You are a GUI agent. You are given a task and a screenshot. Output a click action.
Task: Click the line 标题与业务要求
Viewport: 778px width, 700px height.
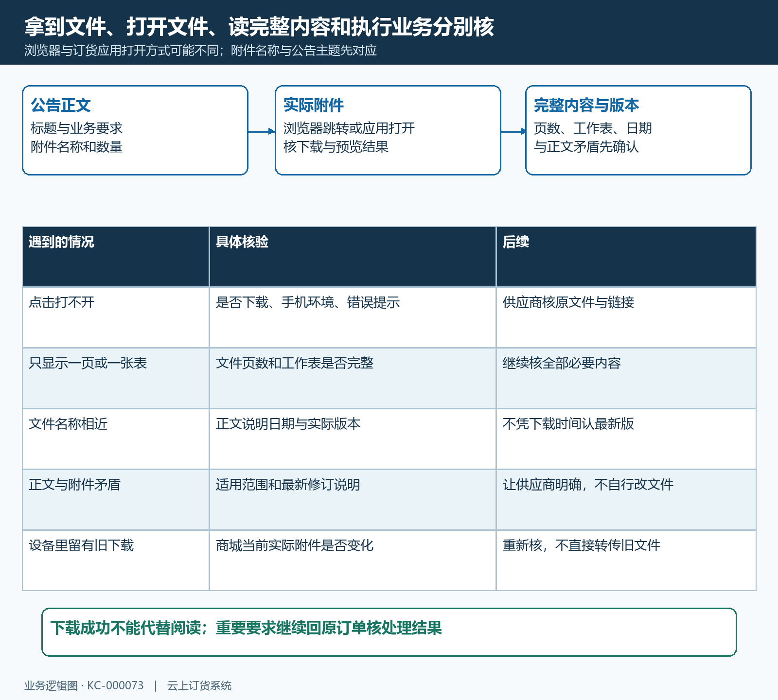pyautogui.click(x=77, y=128)
